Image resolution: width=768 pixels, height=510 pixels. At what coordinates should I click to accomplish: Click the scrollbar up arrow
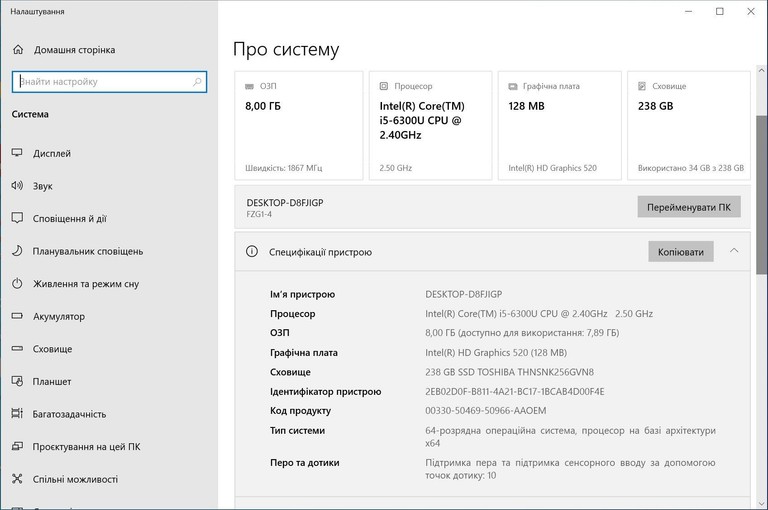click(762, 71)
